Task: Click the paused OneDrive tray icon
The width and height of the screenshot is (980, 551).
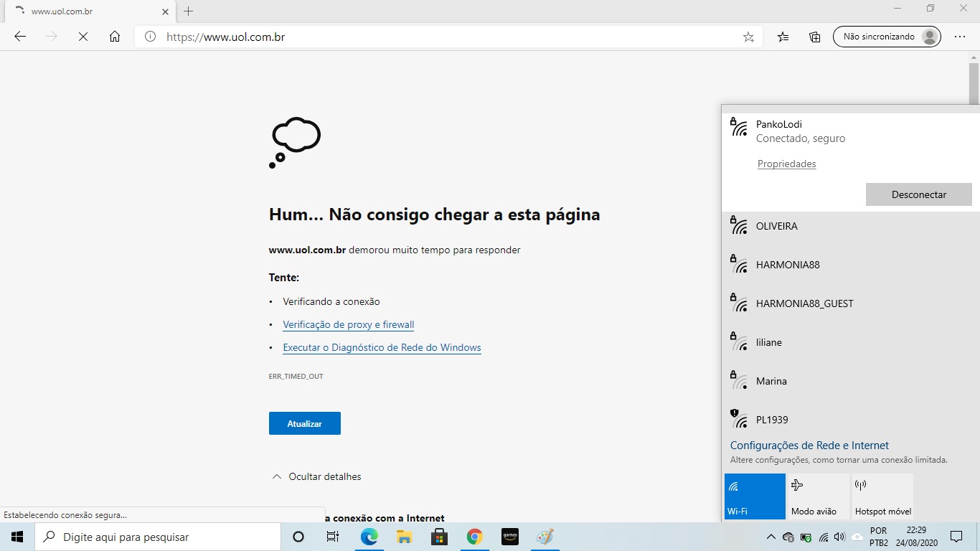Action: pos(788,537)
